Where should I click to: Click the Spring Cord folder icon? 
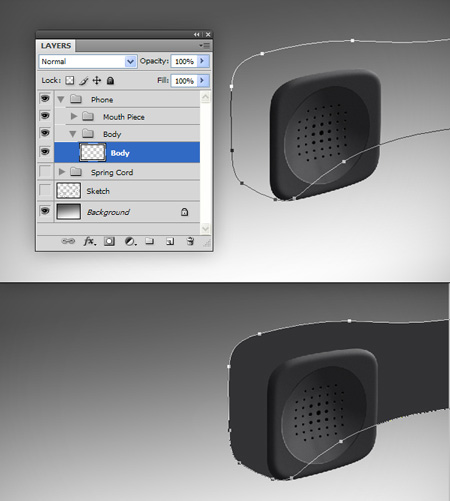coord(76,172)
